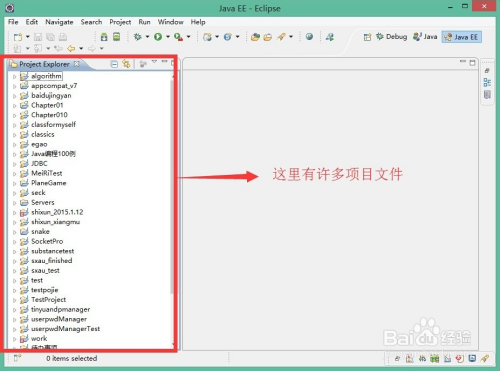Click the Restore icon in right trim

click(487, 71)
